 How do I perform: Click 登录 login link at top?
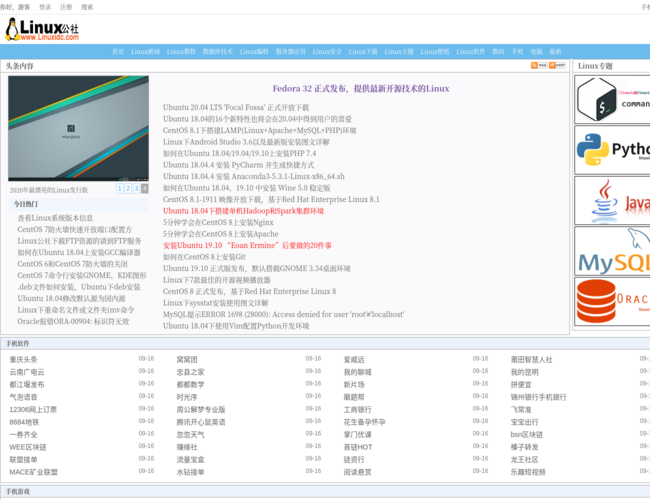click(x=45, y=7)
